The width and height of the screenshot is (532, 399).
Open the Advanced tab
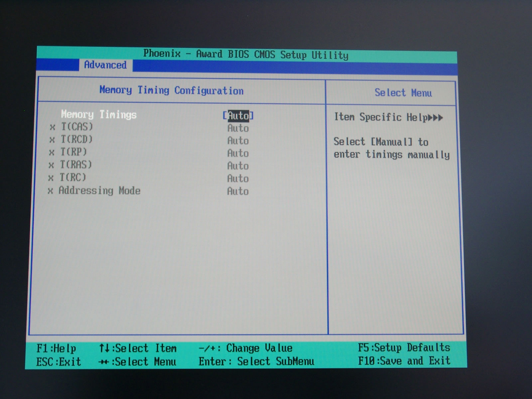[105, 65]
